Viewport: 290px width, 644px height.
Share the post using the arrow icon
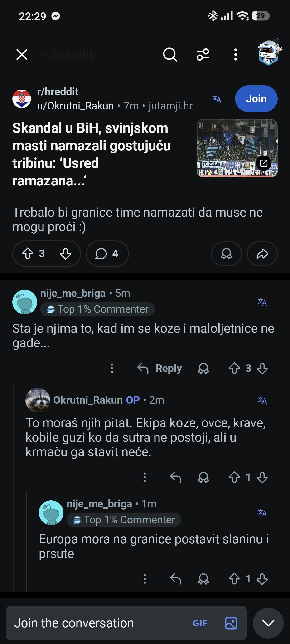(x=262, y=254)
